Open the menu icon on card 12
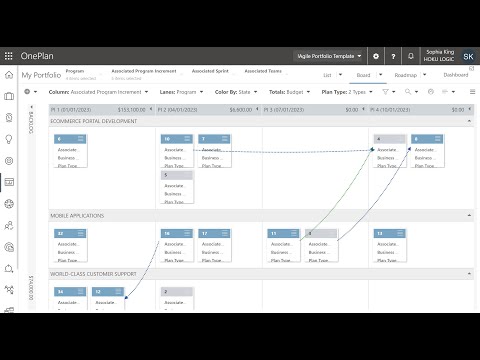Viewport: 480px width, 360px height. click(118, 292)
